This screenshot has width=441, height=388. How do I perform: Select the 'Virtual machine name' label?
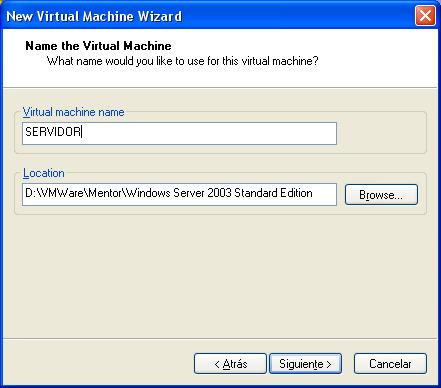(x=73, y=112)
